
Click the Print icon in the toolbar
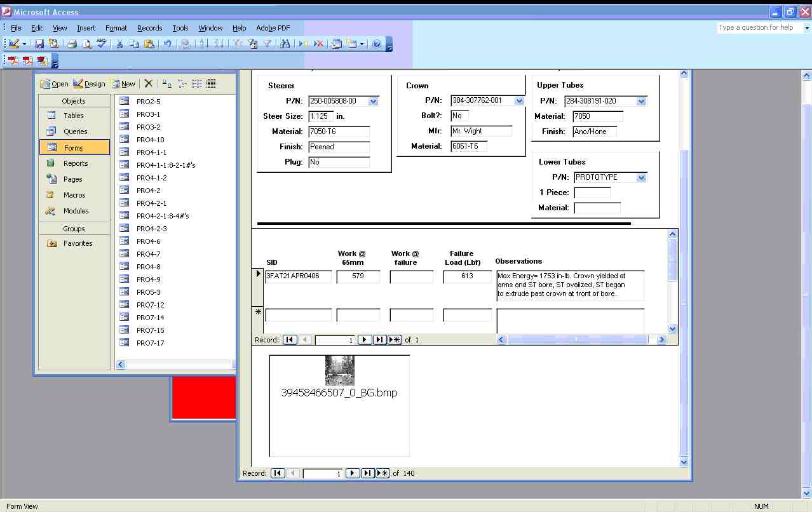(72, 44)
